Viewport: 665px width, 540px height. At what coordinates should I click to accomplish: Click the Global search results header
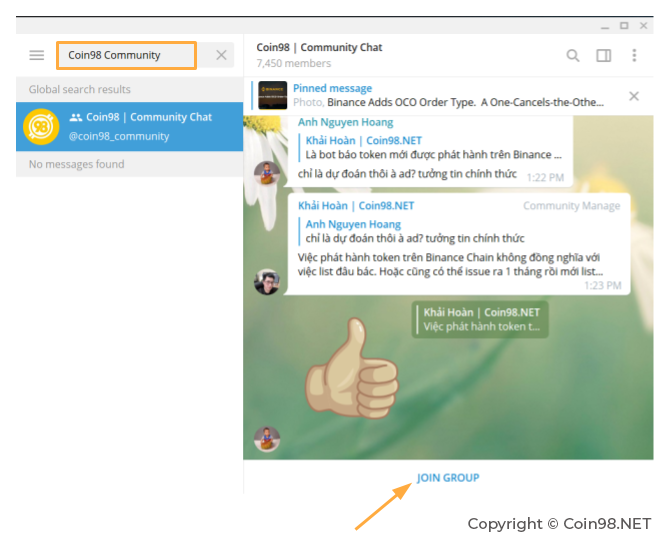[129, 90]
